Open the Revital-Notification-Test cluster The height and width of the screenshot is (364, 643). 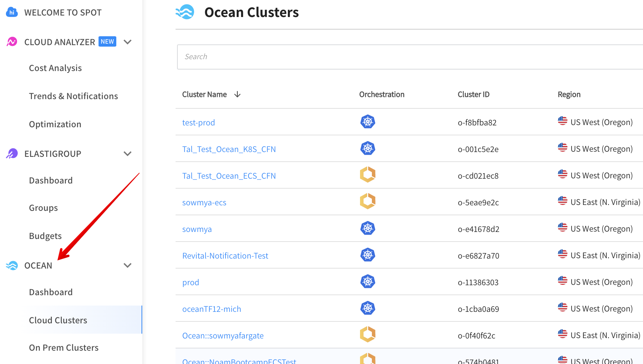coord(225,256)
